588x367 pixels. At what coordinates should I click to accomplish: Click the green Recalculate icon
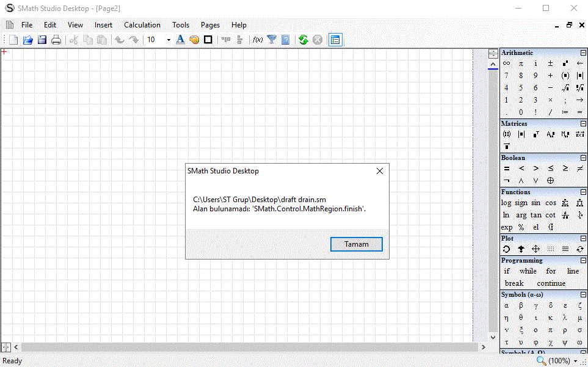click(x=303, y=40)
